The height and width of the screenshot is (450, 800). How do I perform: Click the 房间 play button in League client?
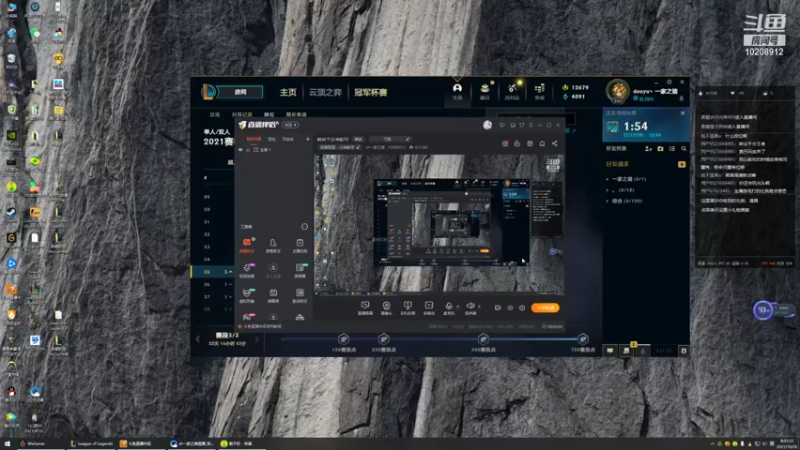(241, 92)
